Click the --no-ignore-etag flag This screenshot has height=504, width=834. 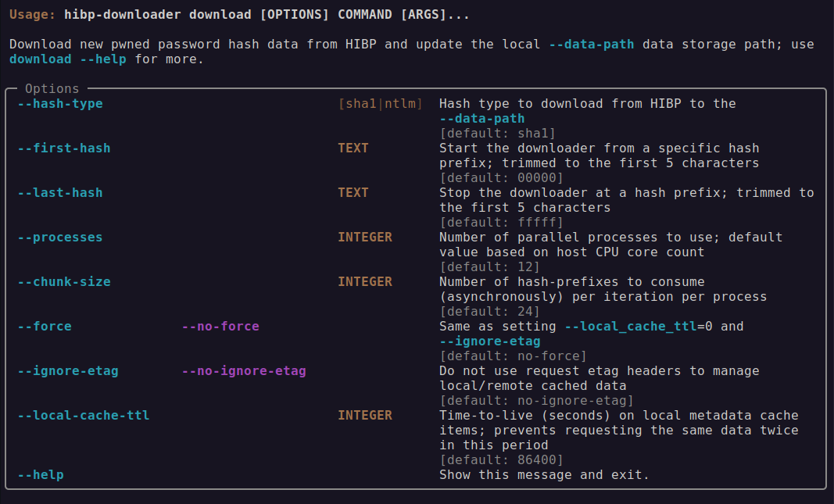[x=244, y=371]
